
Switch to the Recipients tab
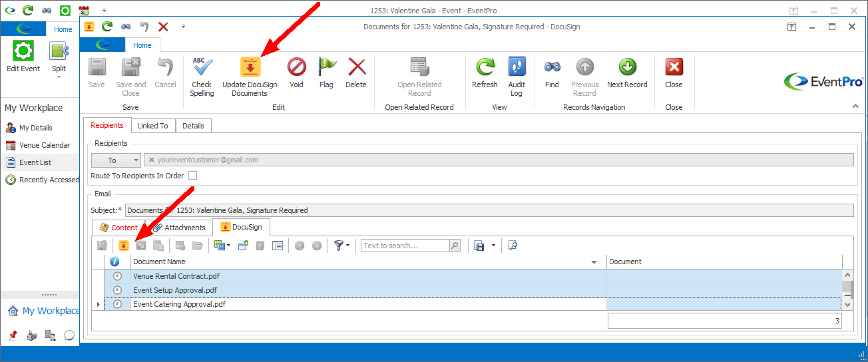(107, 125)
